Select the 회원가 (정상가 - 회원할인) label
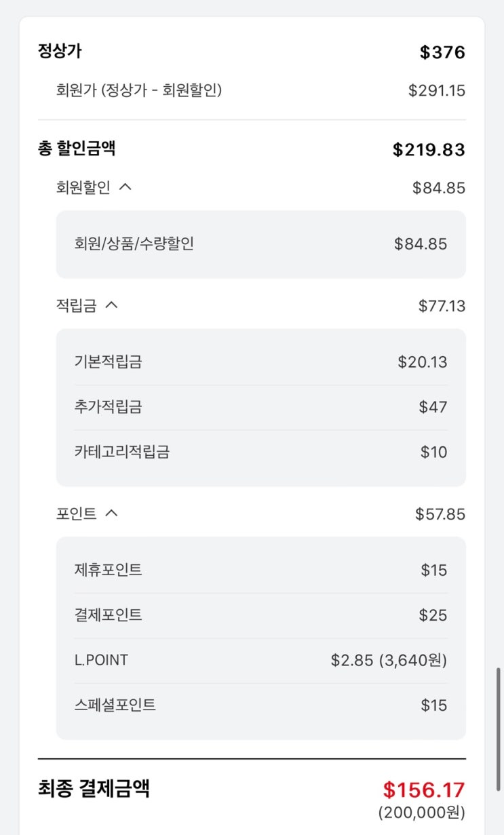Image resolution: width=504 pixels, height=835 pixels. click(139, 90)
